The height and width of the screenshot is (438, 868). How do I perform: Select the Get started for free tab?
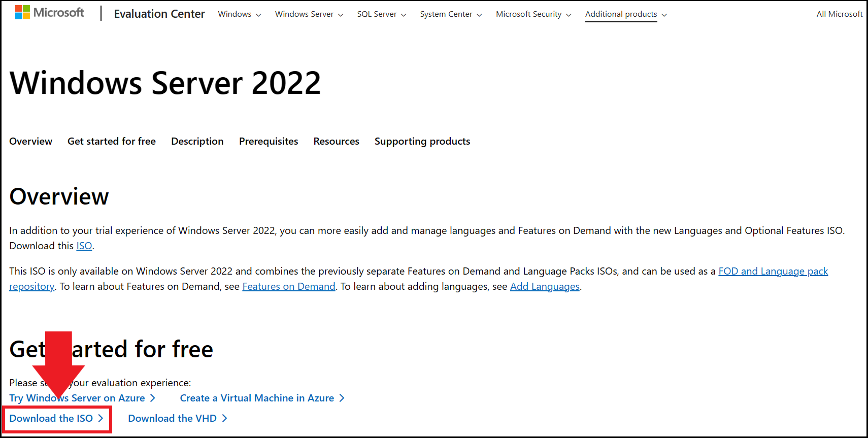(112, 141)
